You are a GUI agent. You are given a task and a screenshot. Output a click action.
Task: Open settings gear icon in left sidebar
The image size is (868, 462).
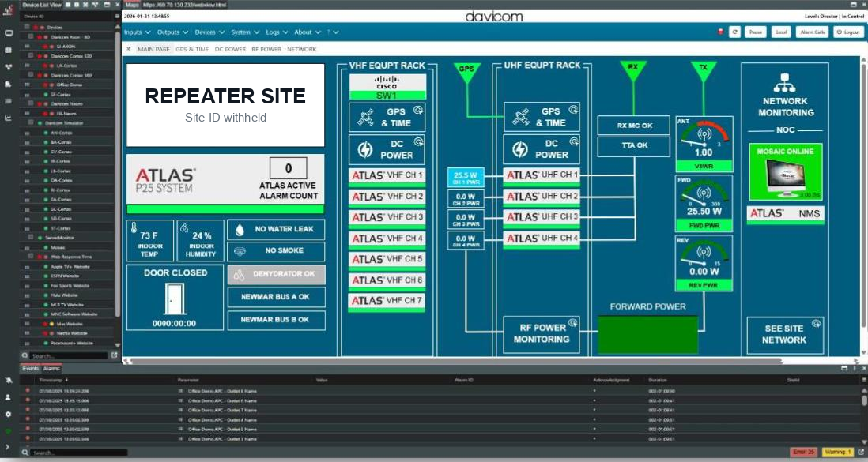9,415
